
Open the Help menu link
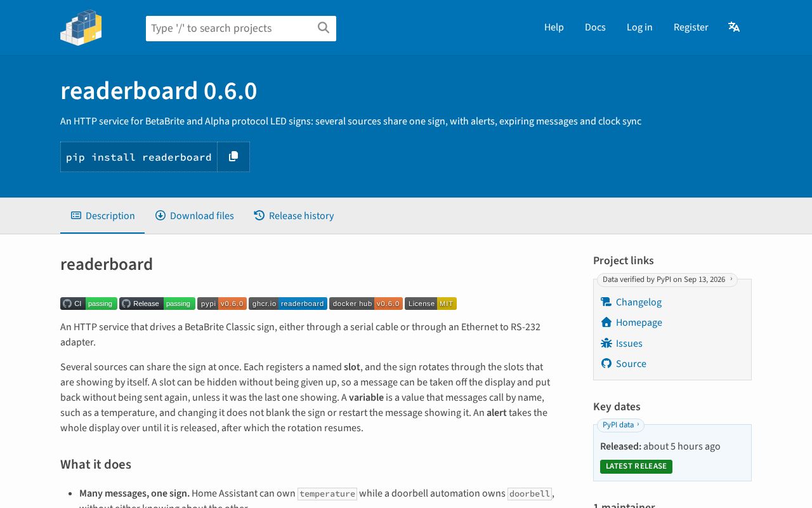554,27
